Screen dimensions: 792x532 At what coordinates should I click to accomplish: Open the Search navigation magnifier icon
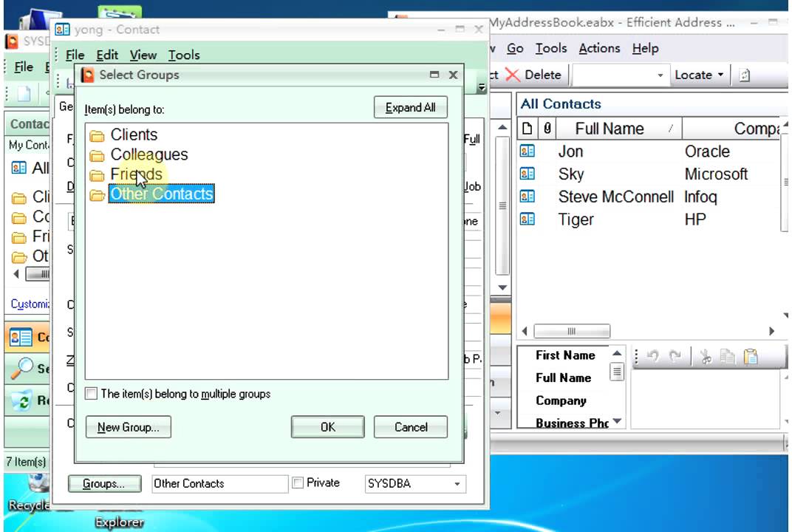21,368
